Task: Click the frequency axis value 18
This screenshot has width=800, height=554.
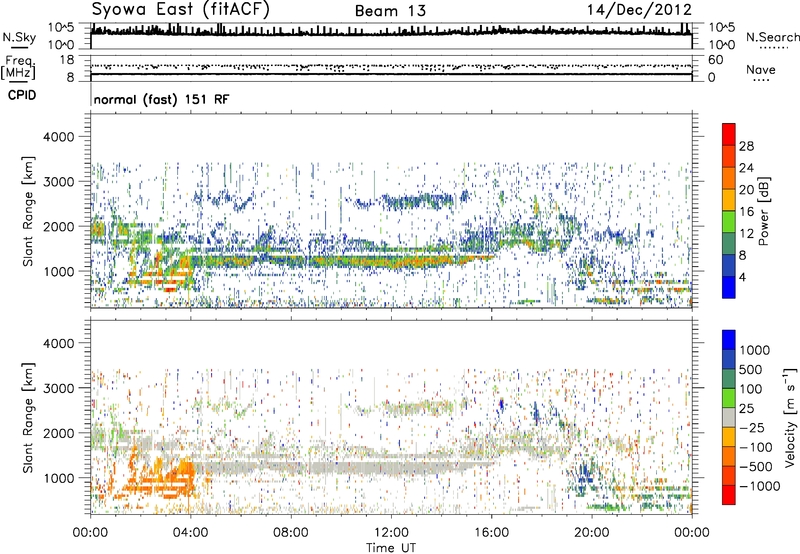Action: (x=67, y=60)
